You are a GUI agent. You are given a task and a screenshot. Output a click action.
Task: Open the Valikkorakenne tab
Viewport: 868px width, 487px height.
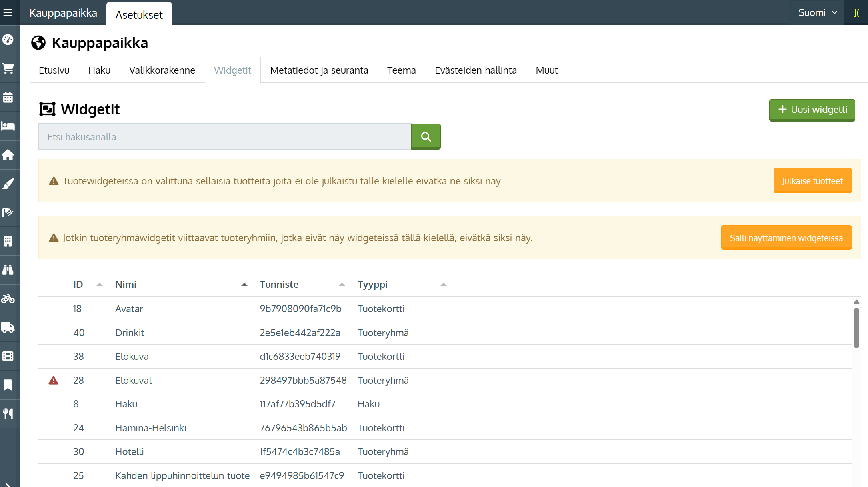[x=162, y=70]
